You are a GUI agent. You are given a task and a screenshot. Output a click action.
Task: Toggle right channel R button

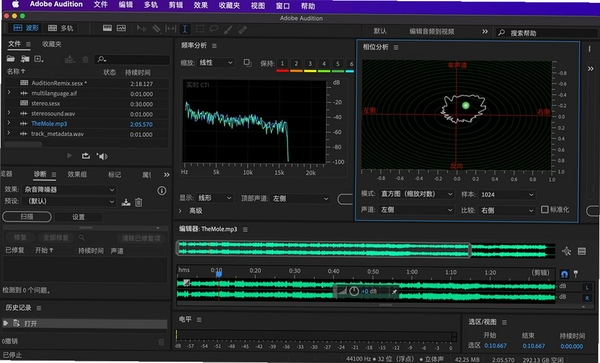click(587, 298)
